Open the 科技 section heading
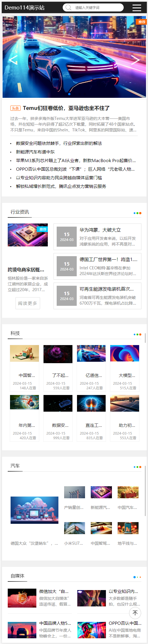Image resolution: width=148 pixels, height=644 pixels. (15, 333)
